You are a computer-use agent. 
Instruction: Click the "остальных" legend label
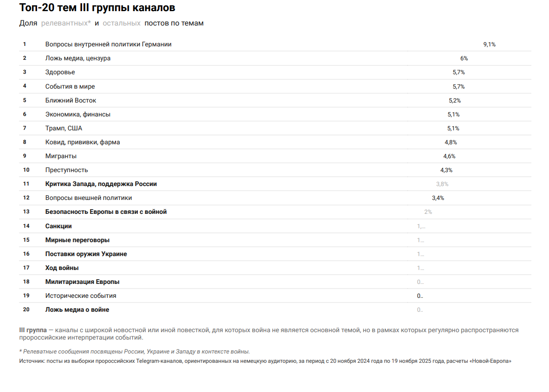point(122,23)
